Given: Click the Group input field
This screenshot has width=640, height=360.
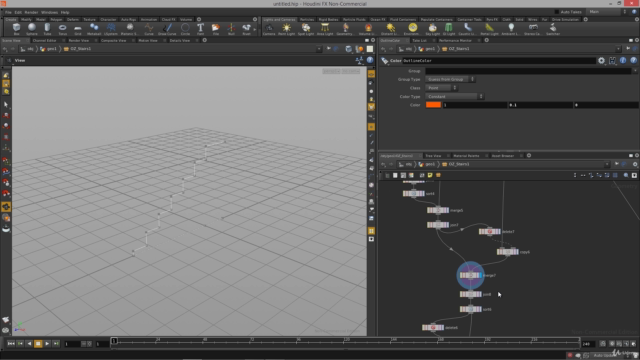Looking at the screenshot, I should 528,71.
